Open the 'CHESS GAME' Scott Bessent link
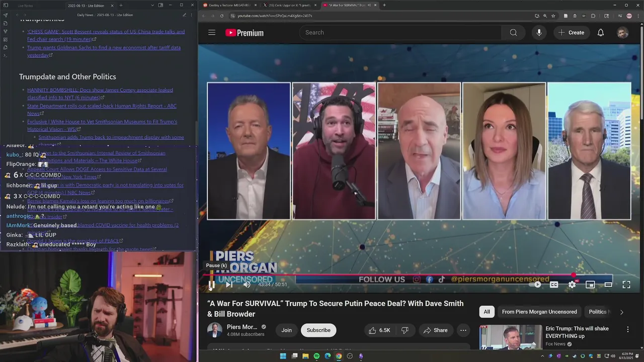The image size is (644, 362). pos(106,35)
